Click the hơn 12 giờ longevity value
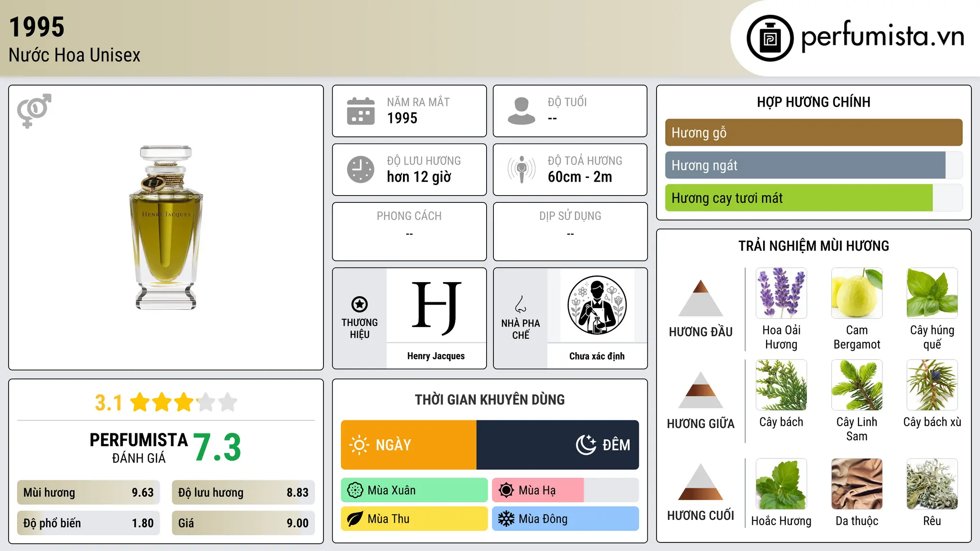Screen dimensions: 980x551 coord(419,177)
